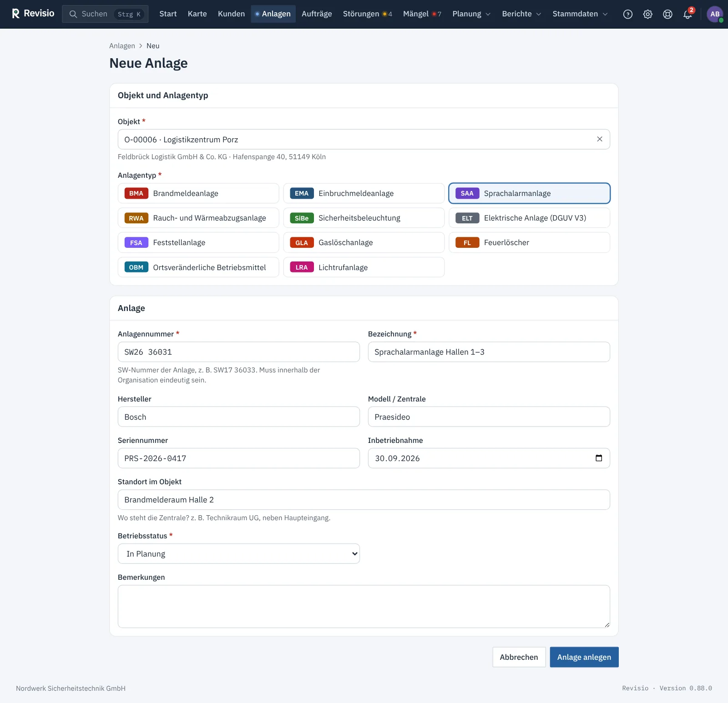
Task: Navigate to Kunden
Action: click(x=231, y=14)
